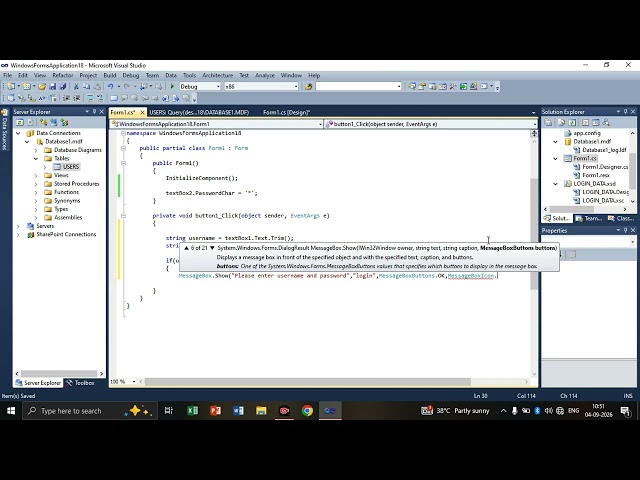640x480 pixels.
Task: Show next overload in the IntelliSense tooltip
Action: click(x=212, y=248)
